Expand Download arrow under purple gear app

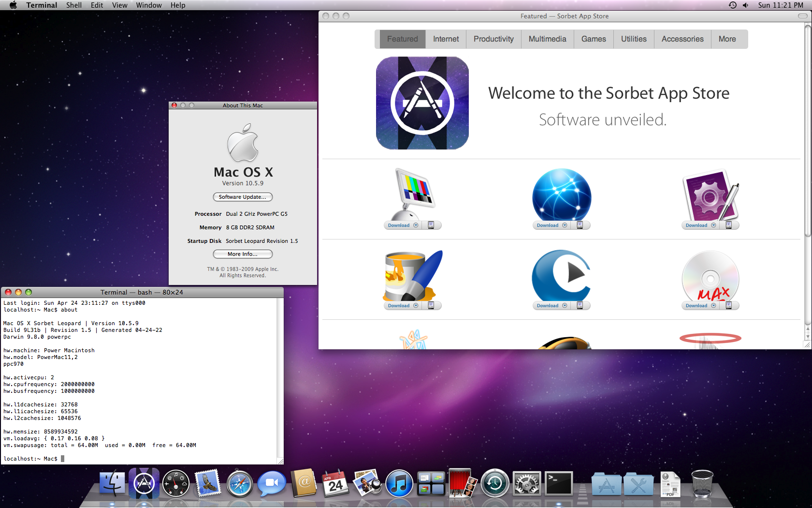coord(713,225)
